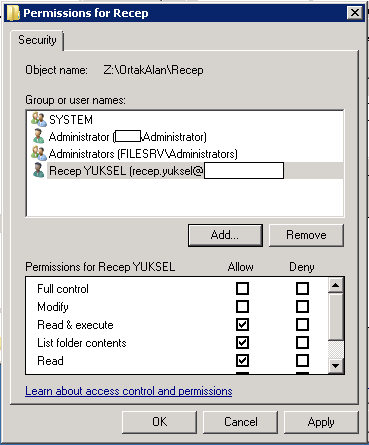The image size is (369, 445).
Task: Close the Permissions for Recep dialog
Action: [355, 13]
